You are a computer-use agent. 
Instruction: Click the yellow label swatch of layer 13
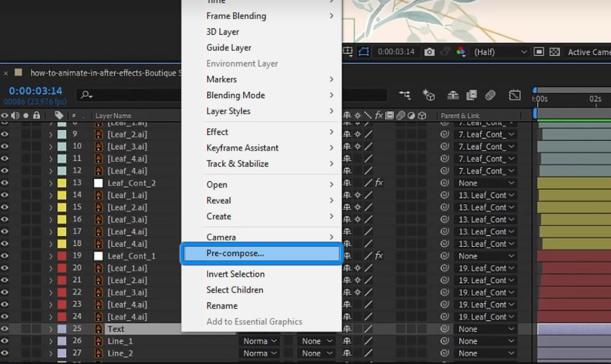tap(62, 183)
